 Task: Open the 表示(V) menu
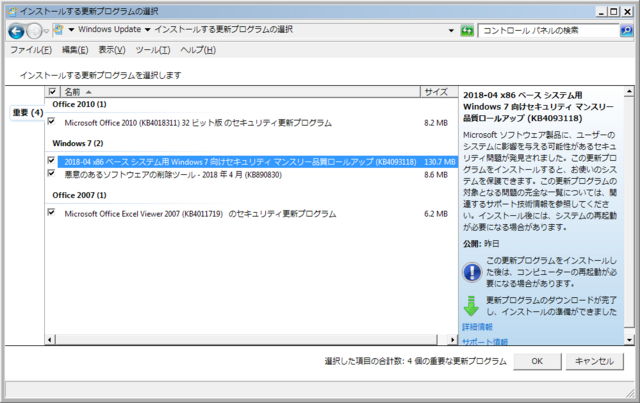click(111, 50)
